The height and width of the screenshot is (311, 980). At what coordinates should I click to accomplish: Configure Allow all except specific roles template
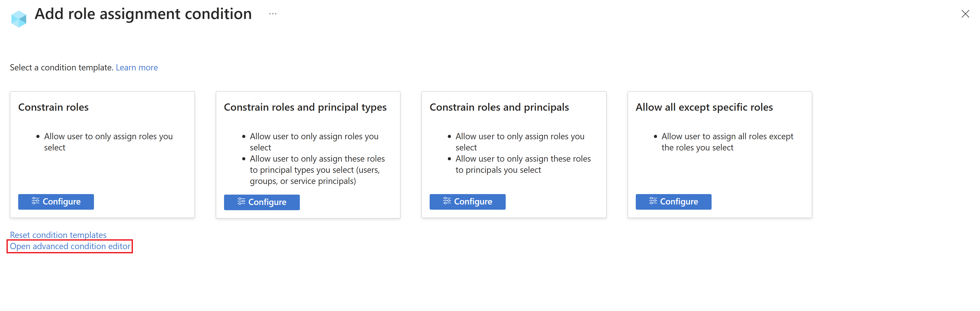[x=673, y=202]
